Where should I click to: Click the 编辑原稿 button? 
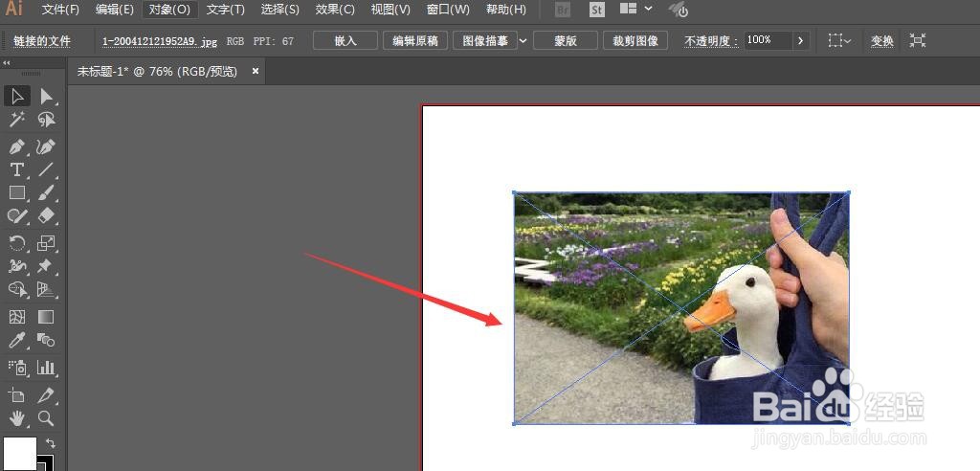(415, 40)
